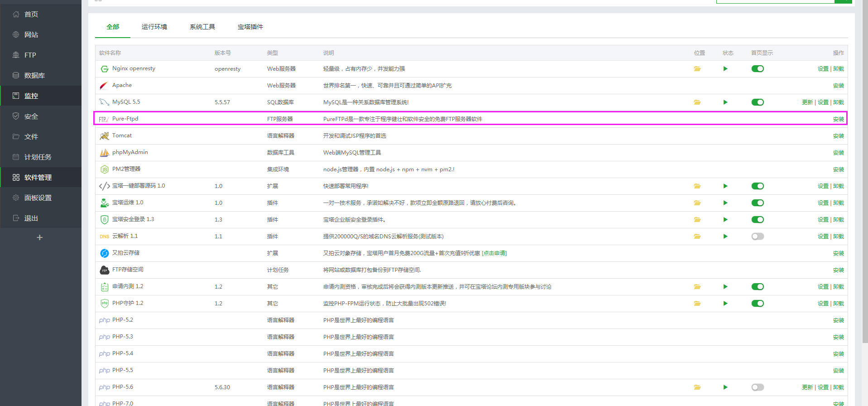
Task: Click the 又拍云存储 blue icon
Action: point(104,253)
